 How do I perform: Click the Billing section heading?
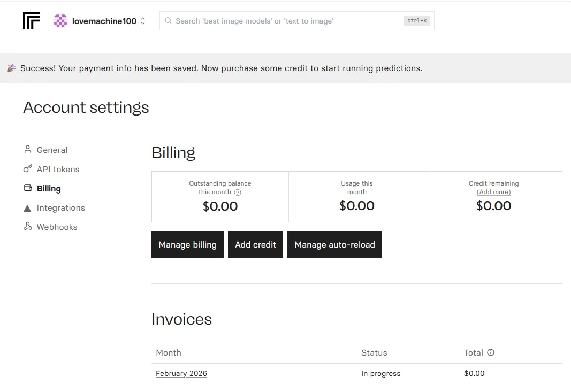pyautogui.click(x=173, y=153)
